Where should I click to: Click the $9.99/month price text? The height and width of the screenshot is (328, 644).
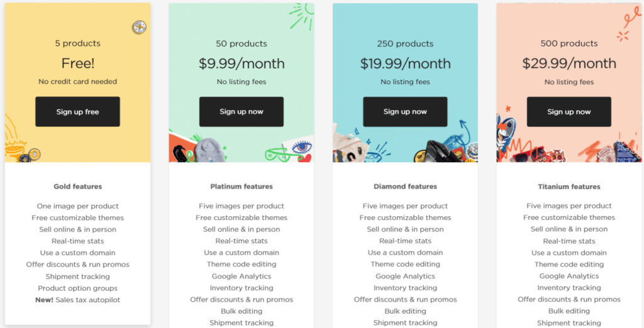241,63
